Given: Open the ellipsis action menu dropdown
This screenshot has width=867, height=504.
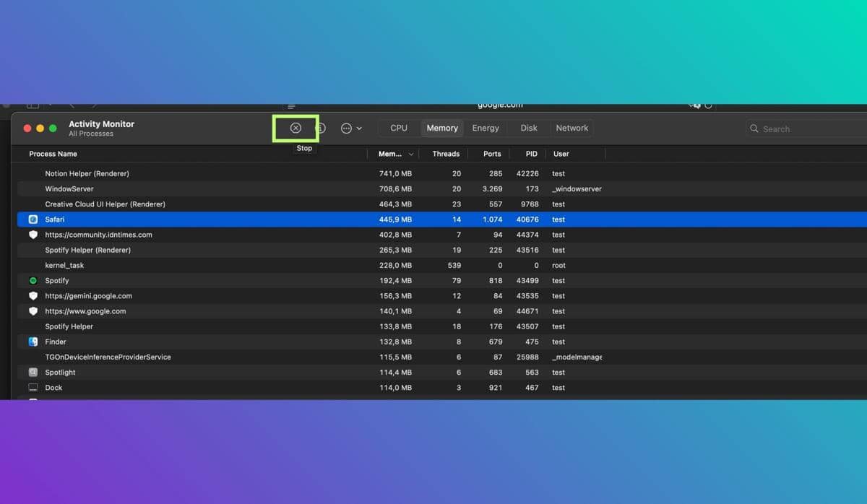Looking at the screenshot, I should click(x=351, y=129).
